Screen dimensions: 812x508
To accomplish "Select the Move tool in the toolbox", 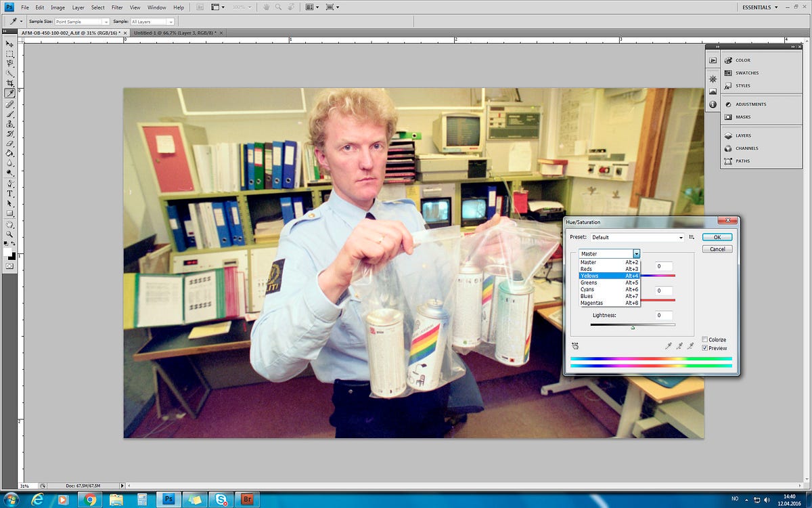I will tap(10, 43).
